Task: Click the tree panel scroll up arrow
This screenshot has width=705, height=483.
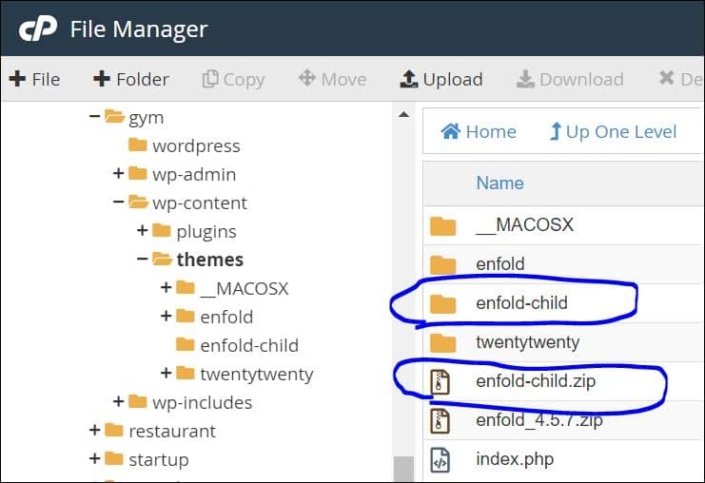Action: (x=404, y=115)
